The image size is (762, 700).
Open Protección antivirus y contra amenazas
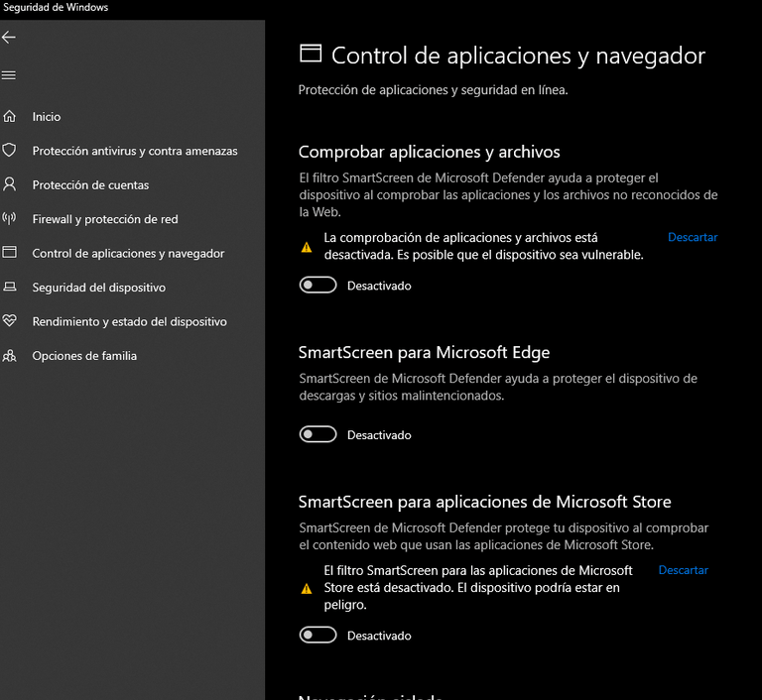point(135,151)
